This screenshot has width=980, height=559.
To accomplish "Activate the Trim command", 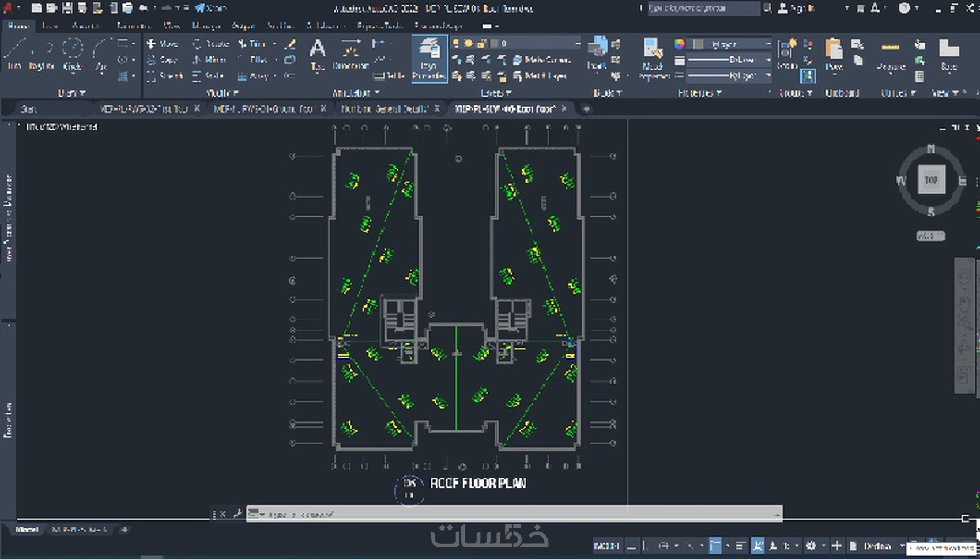I will tap(252, 44).
